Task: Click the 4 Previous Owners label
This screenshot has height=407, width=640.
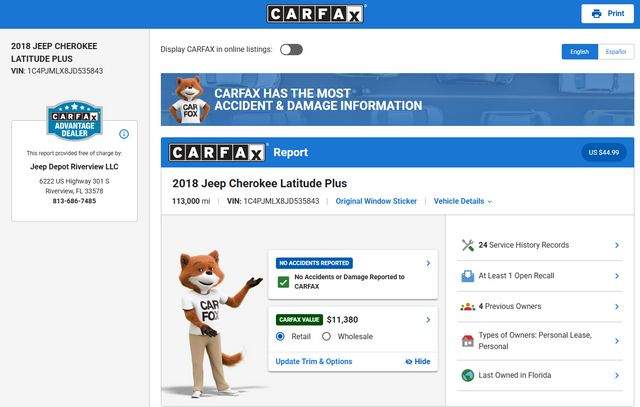Action: click(x=510, y=307)
